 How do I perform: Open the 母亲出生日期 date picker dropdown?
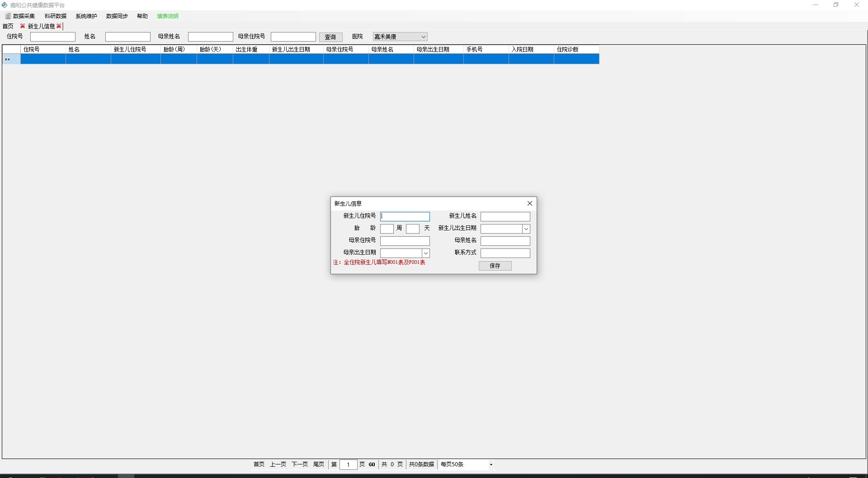pyautogui.click(x=425, y=253)
